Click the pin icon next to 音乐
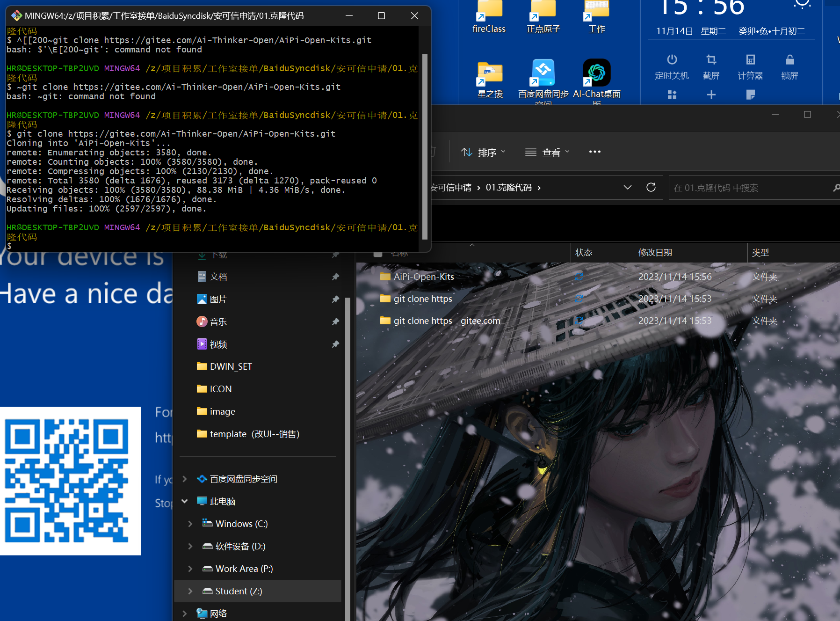Image resolution: width=840 pixels, height=621 pixels. point(335,321)
